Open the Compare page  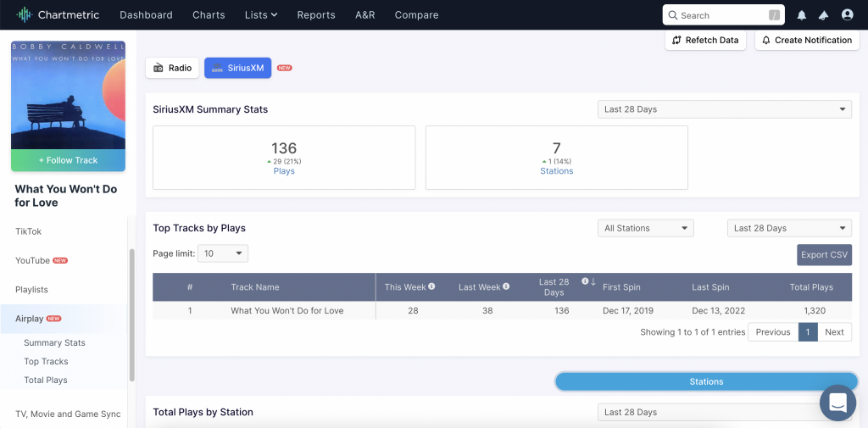pyautogui.click(x=417, y=15)
